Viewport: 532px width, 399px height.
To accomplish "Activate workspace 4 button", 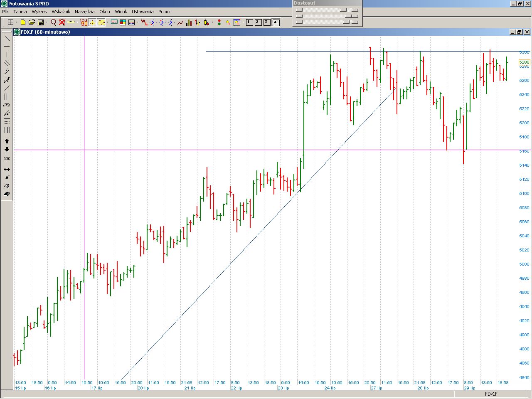I will [276, 22].
